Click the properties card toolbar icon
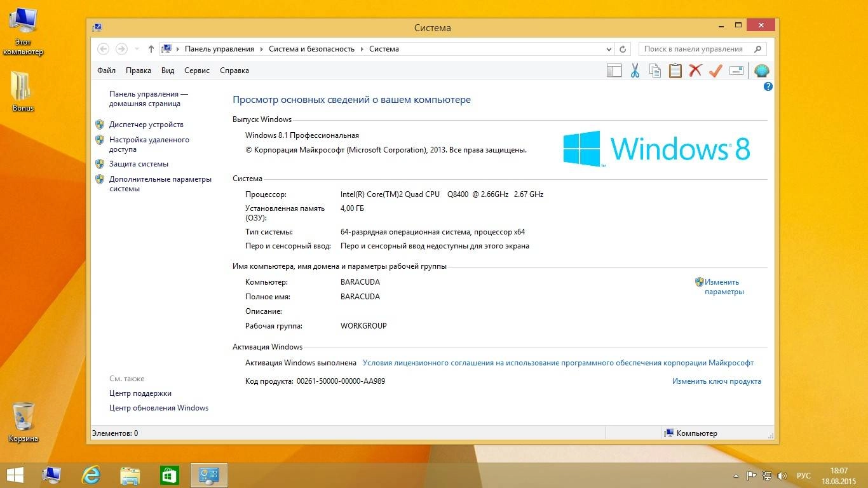The image size is (868, 488). [x=736, y=71]
